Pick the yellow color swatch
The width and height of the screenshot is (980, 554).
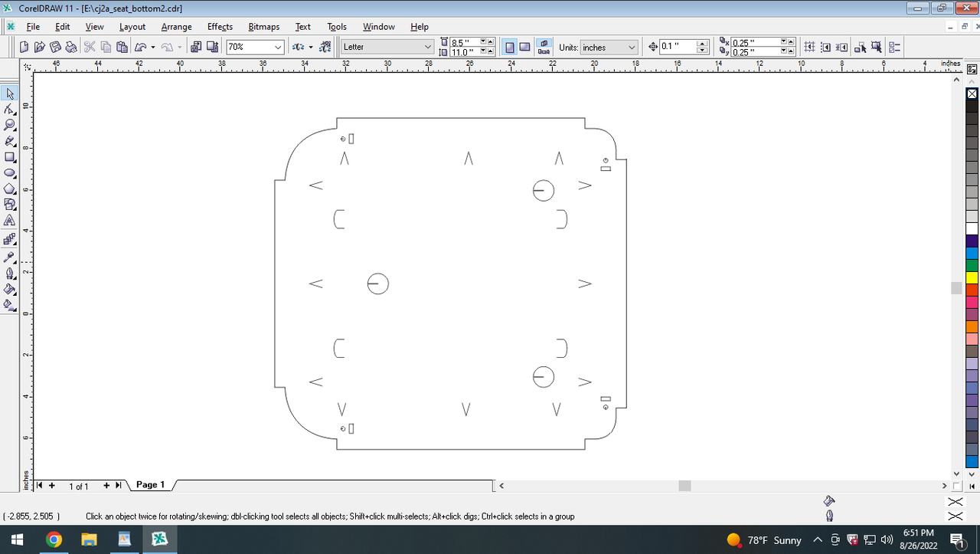click(972, 277)
